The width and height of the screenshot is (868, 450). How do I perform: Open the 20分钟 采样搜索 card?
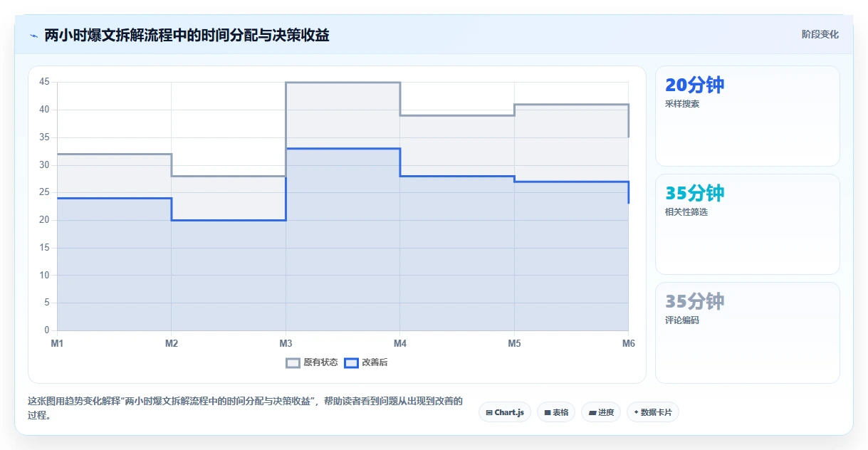[748, 116]
